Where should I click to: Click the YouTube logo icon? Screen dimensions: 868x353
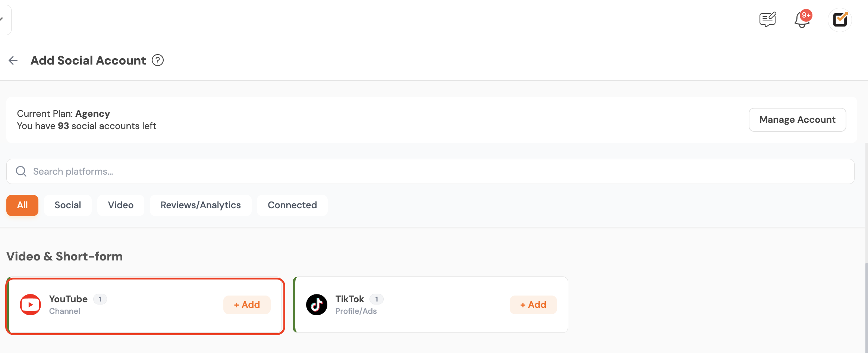[30, 304]
